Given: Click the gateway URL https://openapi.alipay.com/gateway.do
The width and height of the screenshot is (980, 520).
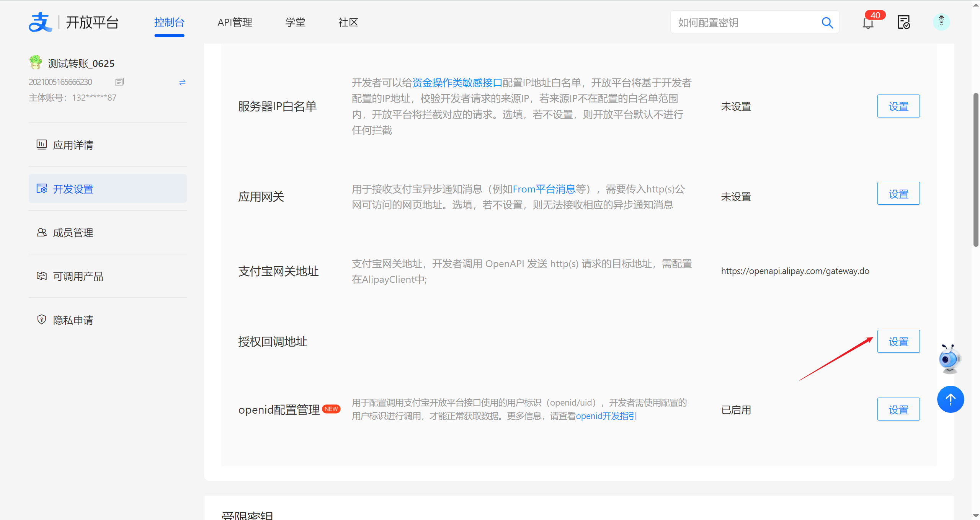Looking at the screenshot, I should coord(795,271).
